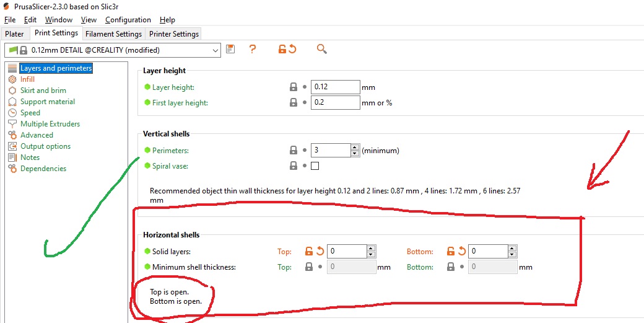
Task: Click the Solid layers label
Action: tap(172, 252)
